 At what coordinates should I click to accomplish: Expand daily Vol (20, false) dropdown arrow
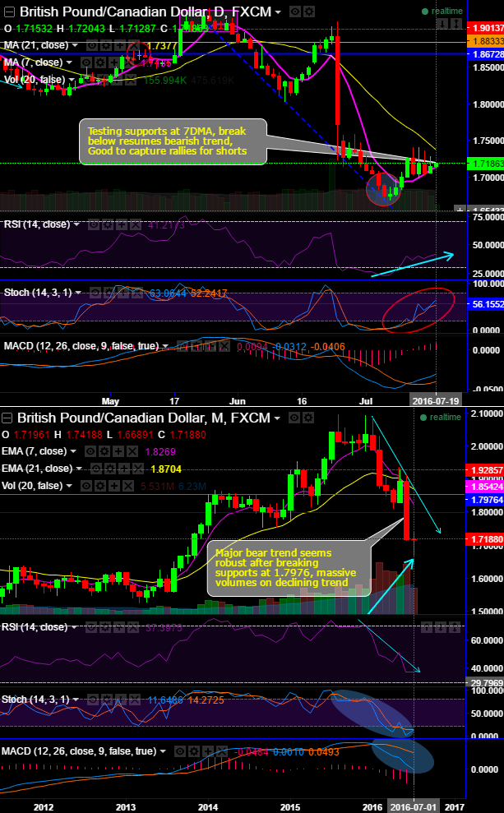coord(72,80)
